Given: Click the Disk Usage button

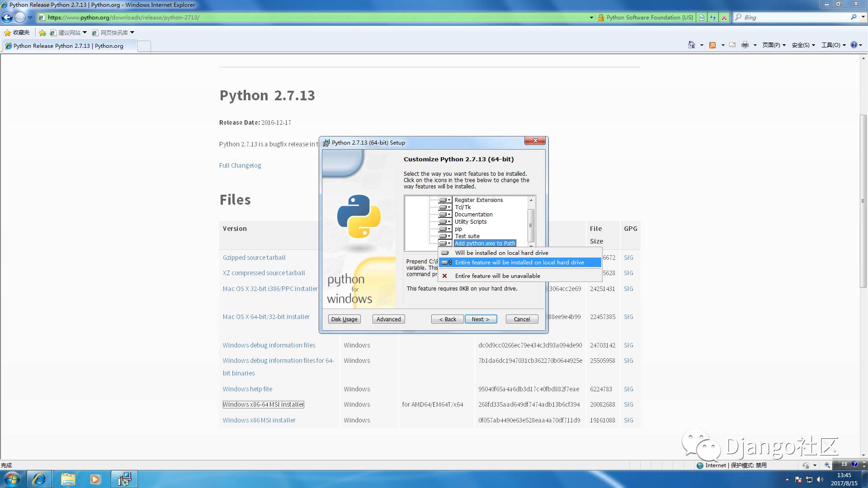Looking at the screenshot, I should pos(344,319).
